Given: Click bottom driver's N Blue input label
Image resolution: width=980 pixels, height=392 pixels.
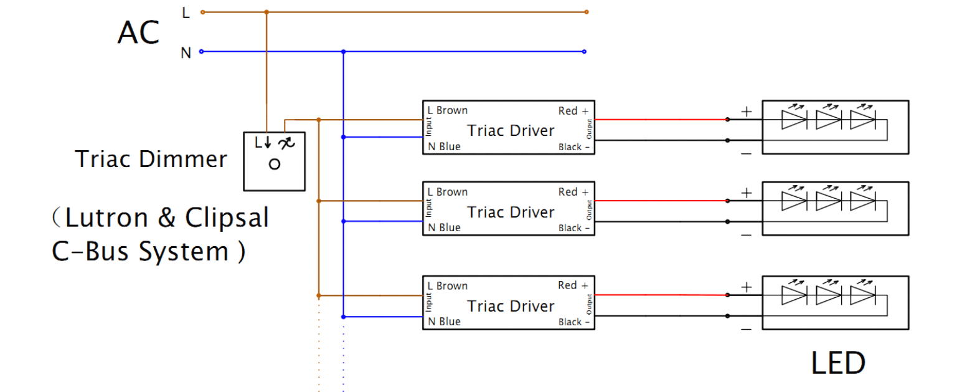Looking at the screenshot, I should click(x=444, y=322).
